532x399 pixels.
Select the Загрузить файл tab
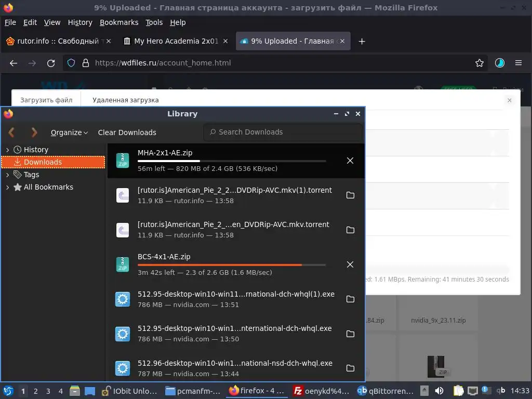click(x=46, y=100)
